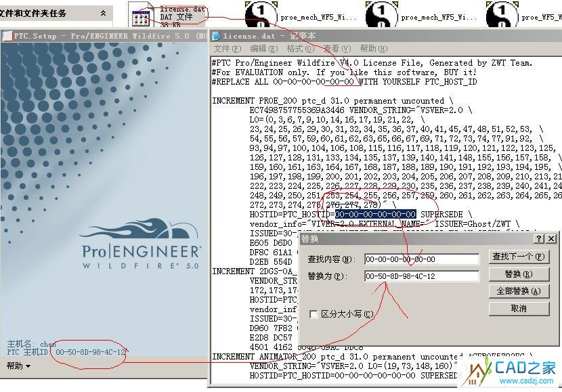
Task: Click the Notepad icon in license.dat title bar
Action: (217, 36)
